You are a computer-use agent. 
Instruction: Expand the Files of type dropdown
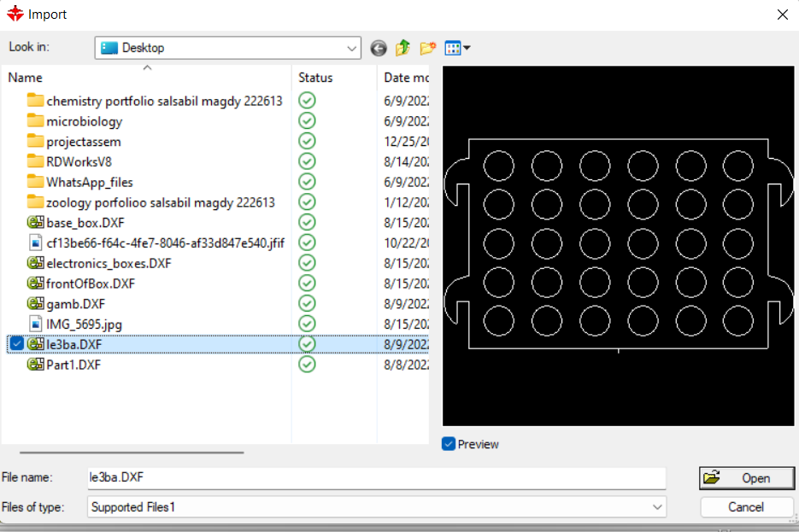click(x=657, y=507)
